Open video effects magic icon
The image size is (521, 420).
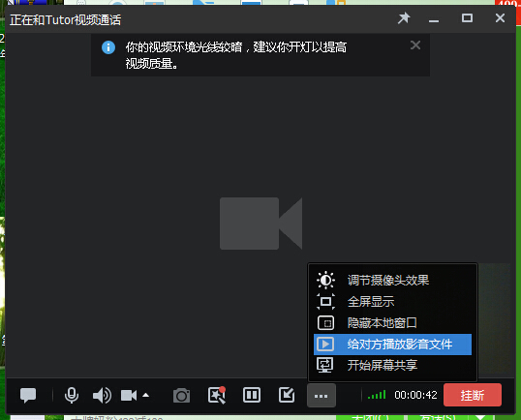coord(217,395)
